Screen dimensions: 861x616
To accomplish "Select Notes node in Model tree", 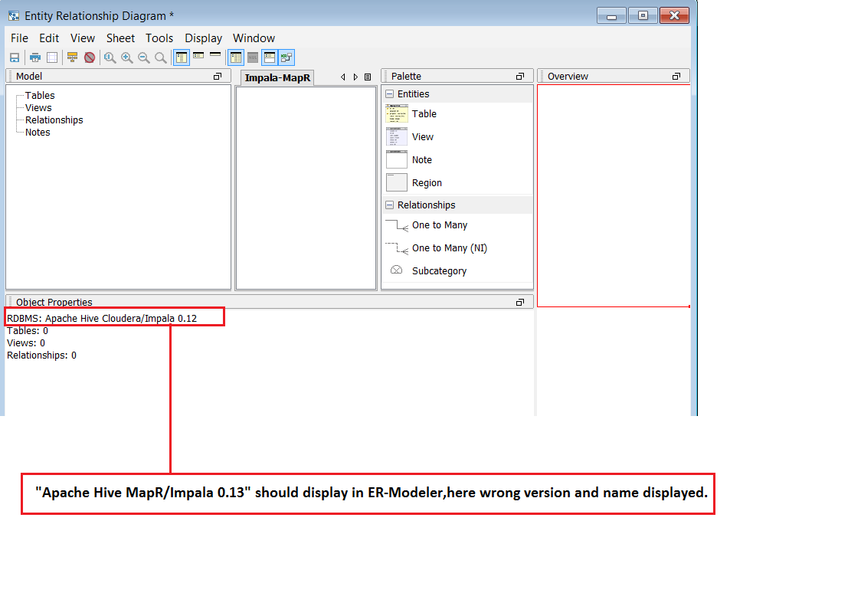I will click(x=38, y=133).
